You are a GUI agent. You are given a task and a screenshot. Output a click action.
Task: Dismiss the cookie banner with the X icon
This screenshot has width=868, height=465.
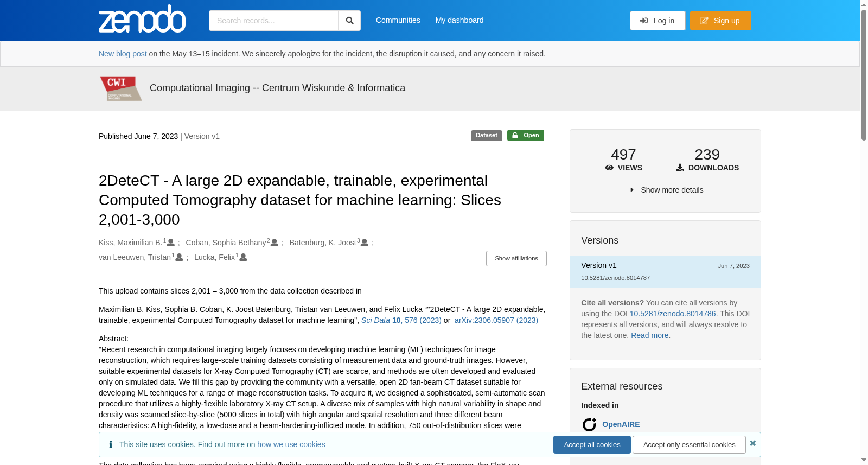click(x=752, y=443)
